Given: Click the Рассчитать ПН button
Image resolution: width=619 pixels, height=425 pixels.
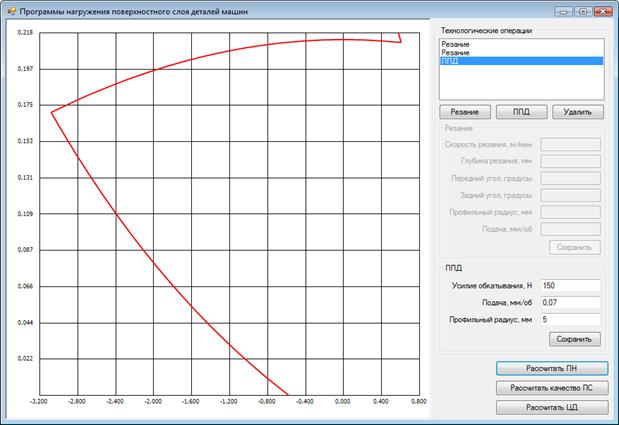Looking at the screenshot, I should [552, 368].
